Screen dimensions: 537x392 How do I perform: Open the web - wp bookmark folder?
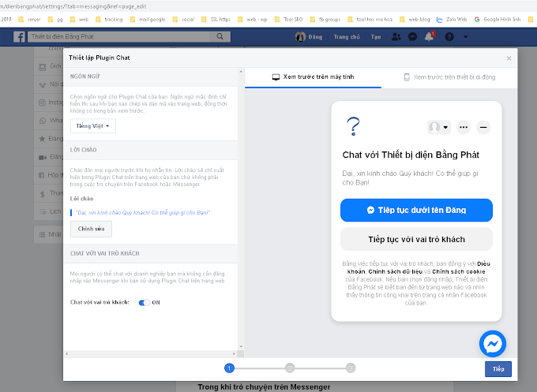pos(253,20)
